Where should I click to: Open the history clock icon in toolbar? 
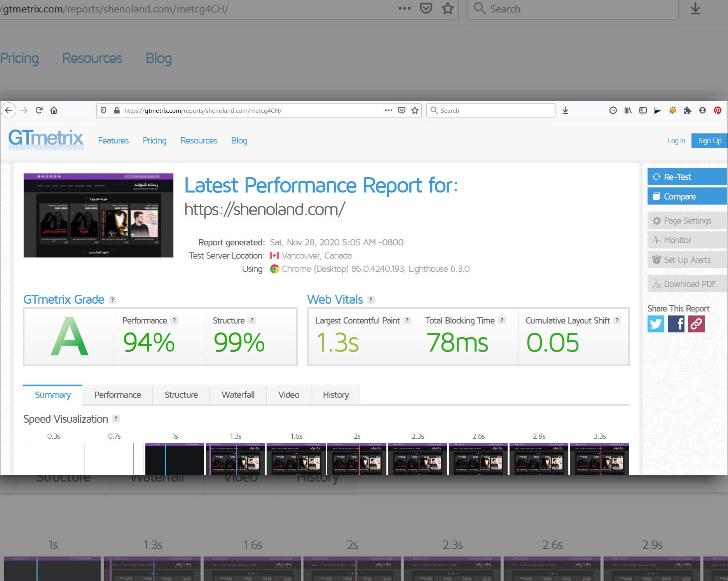[x=613, y=110]
